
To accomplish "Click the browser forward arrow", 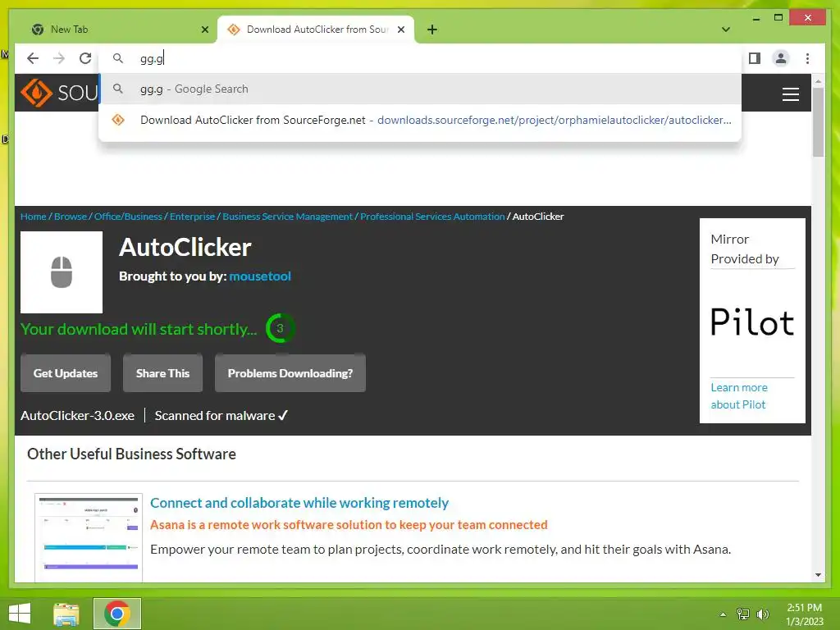I will pos(59,58).
